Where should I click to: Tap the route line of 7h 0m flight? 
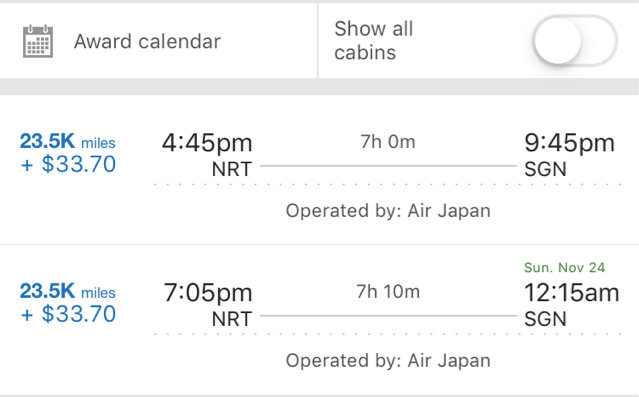pos(388,166)
